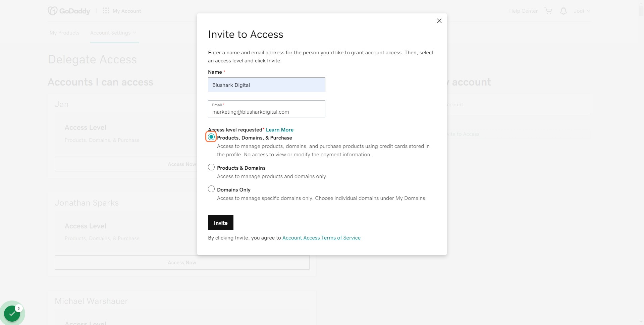Click the Email input field
This screenshot has height=325, width=644.
(267, 109)
